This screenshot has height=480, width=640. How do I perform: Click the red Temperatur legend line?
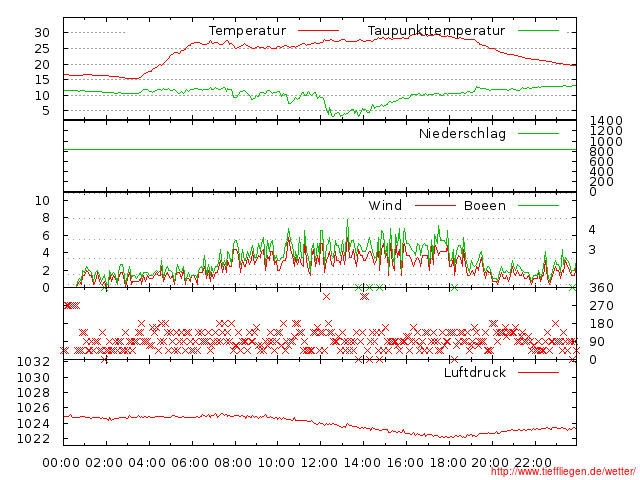[x=318, y=30]
